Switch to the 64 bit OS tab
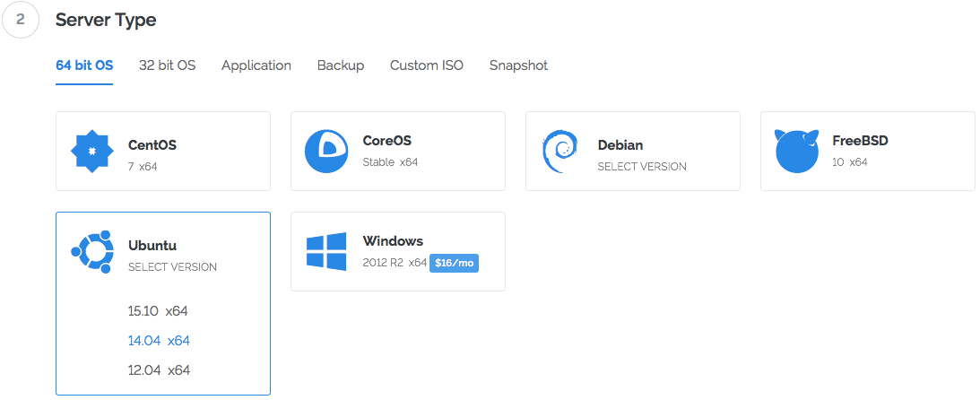This screenshot has width=980, height=400. pyautogui.click(x=84, y=65)
